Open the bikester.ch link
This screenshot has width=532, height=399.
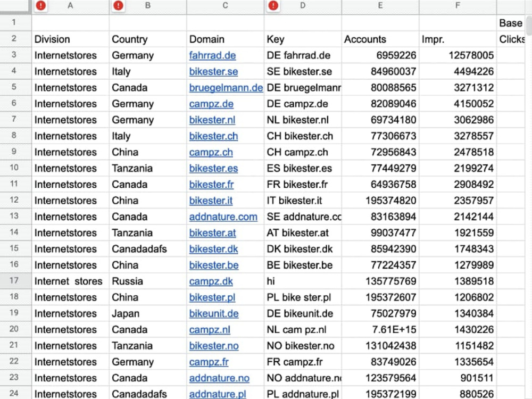(x=213, y=136)
